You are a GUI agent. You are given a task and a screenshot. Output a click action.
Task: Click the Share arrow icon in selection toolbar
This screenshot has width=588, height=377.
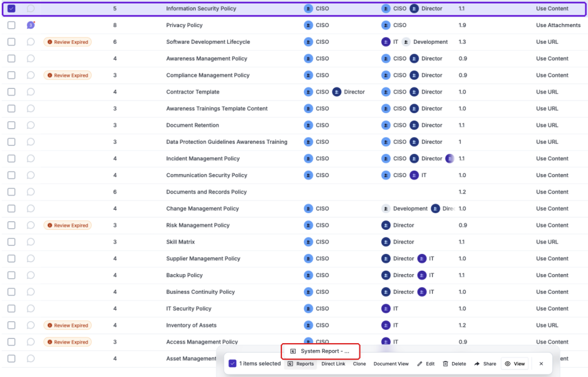(477, 363)
